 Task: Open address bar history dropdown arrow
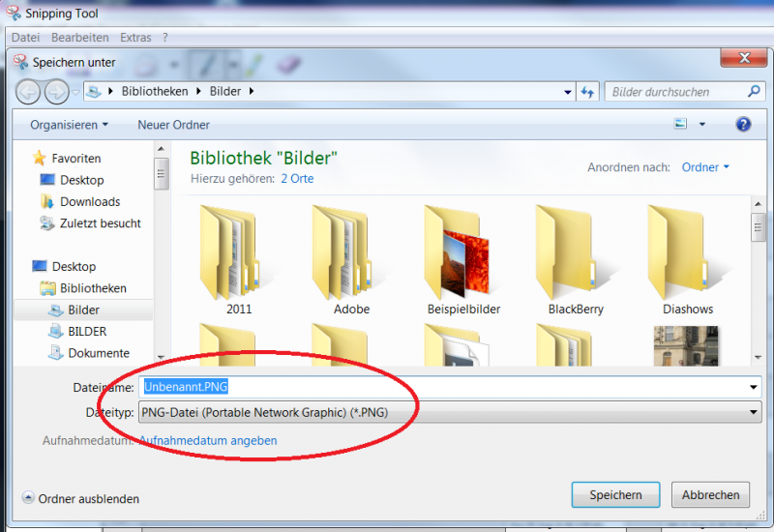(x=567, y=92)
